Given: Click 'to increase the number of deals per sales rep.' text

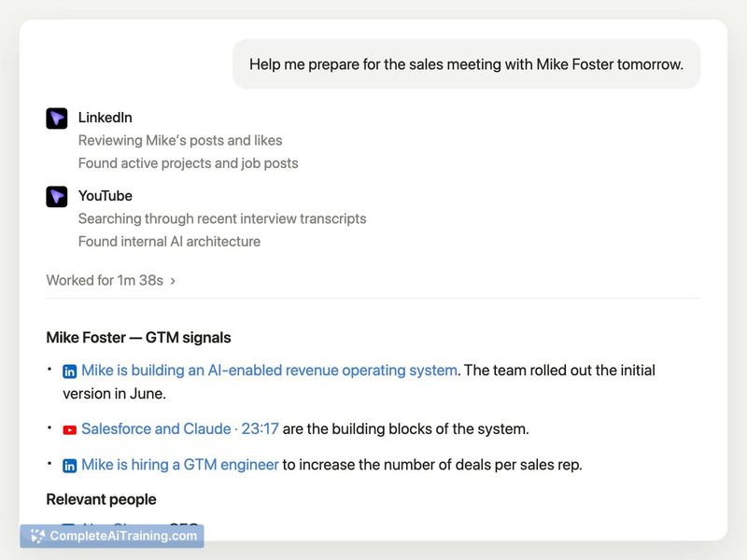Looking at the screenshot, I should tap(432, 464).
